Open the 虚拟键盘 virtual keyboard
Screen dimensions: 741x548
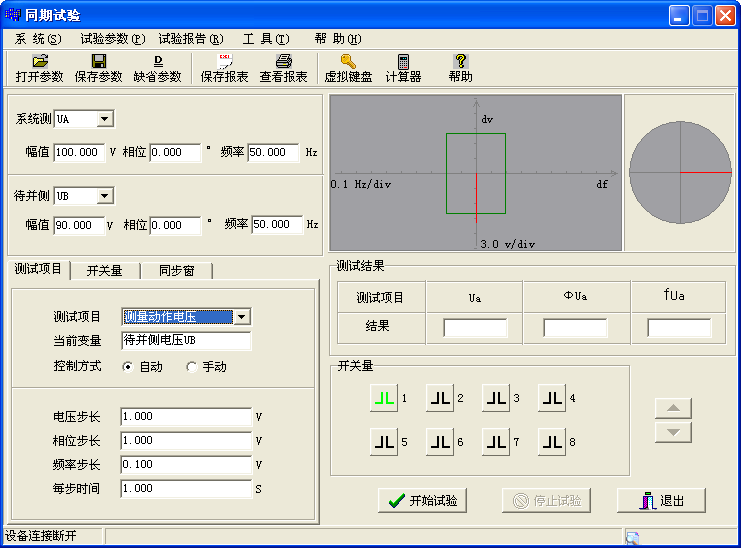click(x=348, y=62)
